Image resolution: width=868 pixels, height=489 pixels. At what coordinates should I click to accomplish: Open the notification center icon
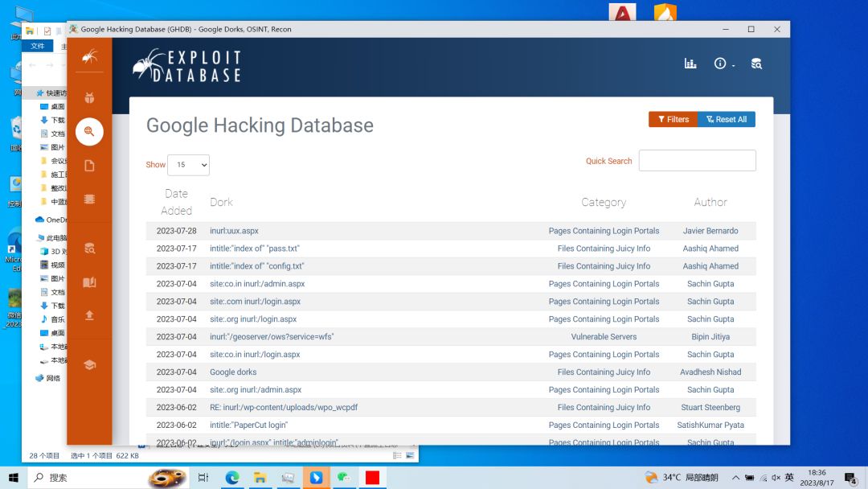pos(851,478)
